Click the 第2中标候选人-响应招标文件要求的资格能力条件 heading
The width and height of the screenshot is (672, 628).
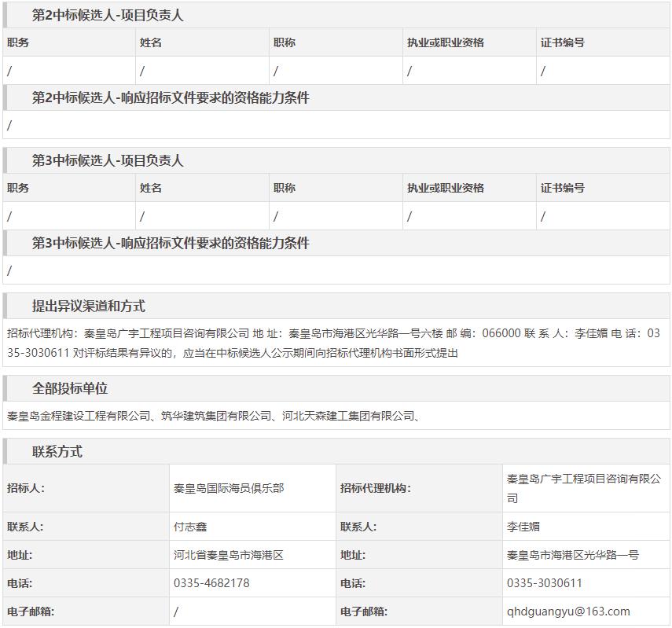point(171,98)
